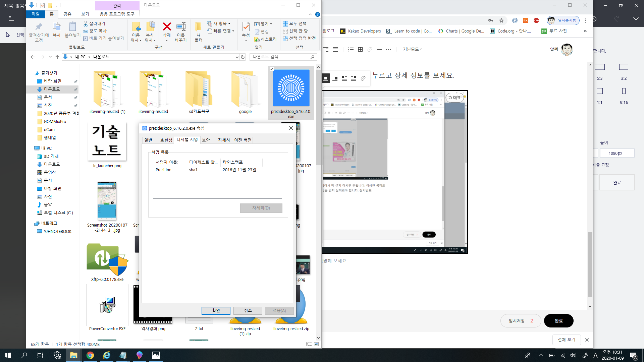This screenshot has width=644, height=362.
Task: Click the New Folder (새 폴더) ribbon icon
Action: (198, 27)
